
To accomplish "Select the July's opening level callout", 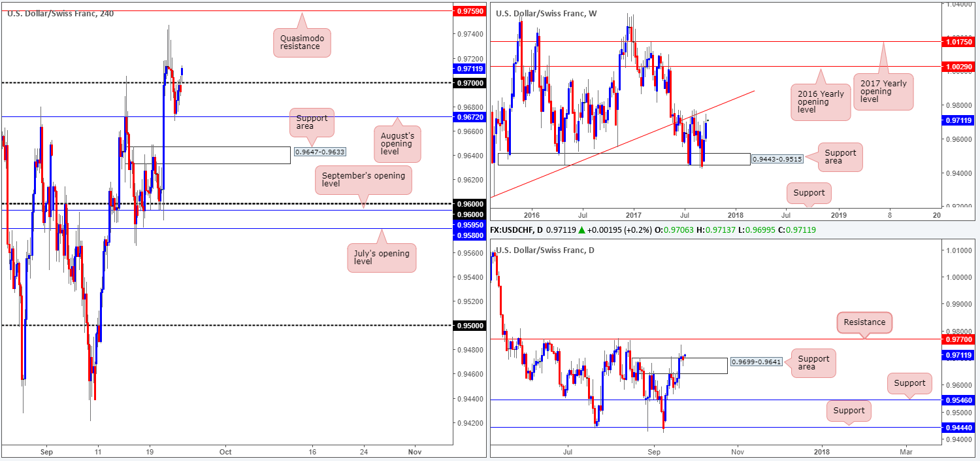I will click(381, 258).
